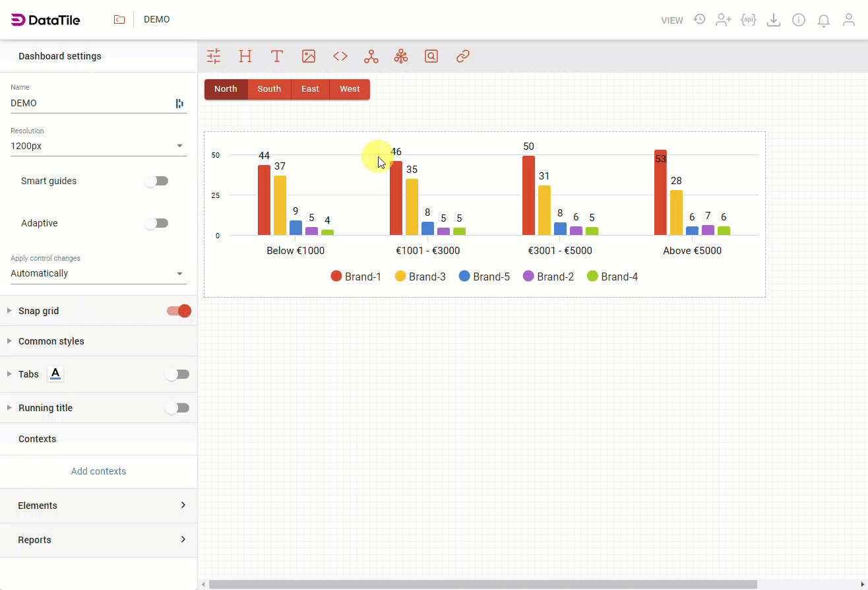Click the download icon in header
Image resolution: width=868 pixels, height=590 pixels.
pyautogui.click(x=774, y=20)
